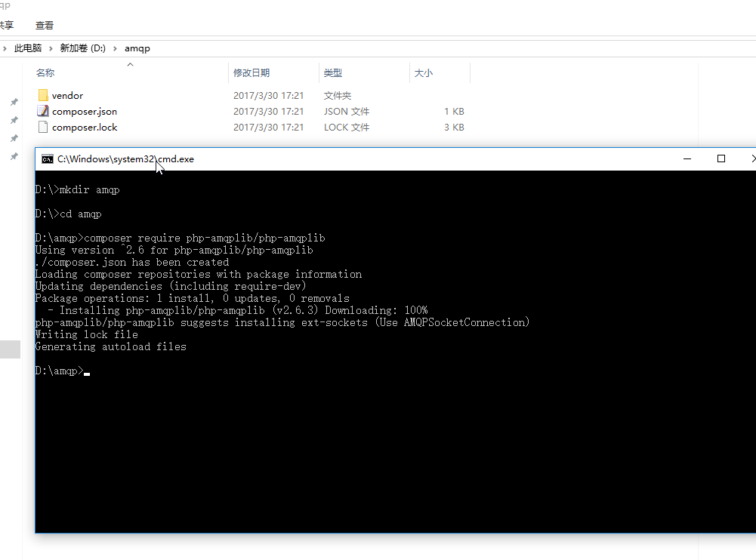Click vendor's modified date 2017/3/30 17:21
This screenshot has height=560, width=756.
click(269, 95)
